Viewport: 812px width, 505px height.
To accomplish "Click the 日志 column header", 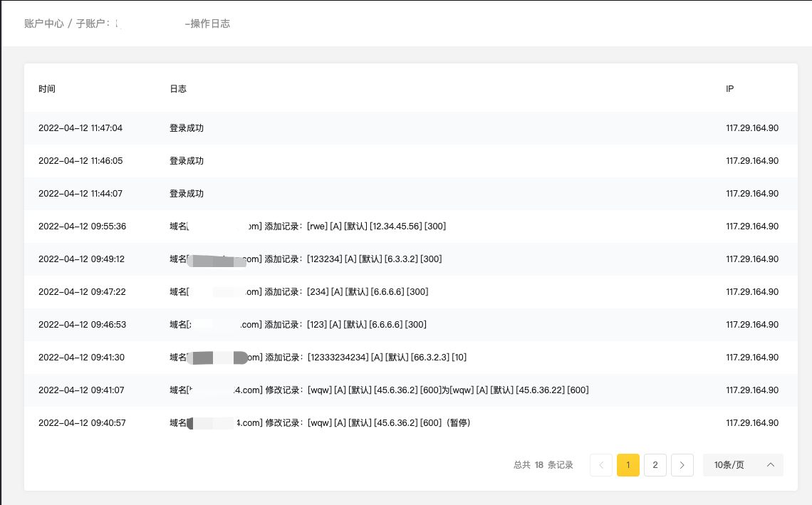I will tap(178, 89).
